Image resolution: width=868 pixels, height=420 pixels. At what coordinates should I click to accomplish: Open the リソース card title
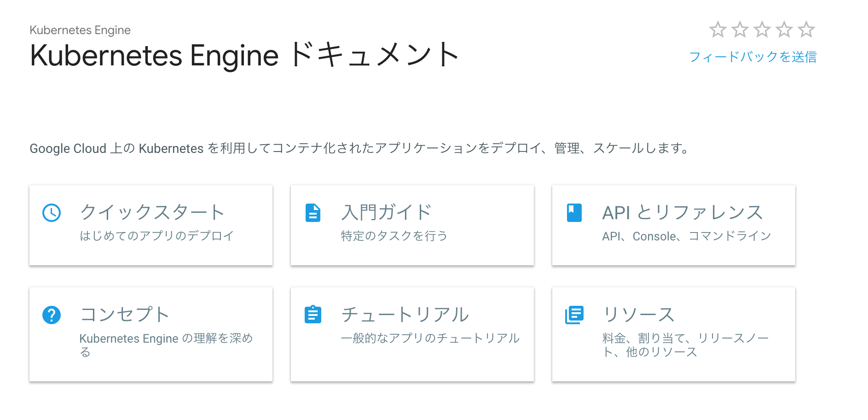tap(639, 315)
